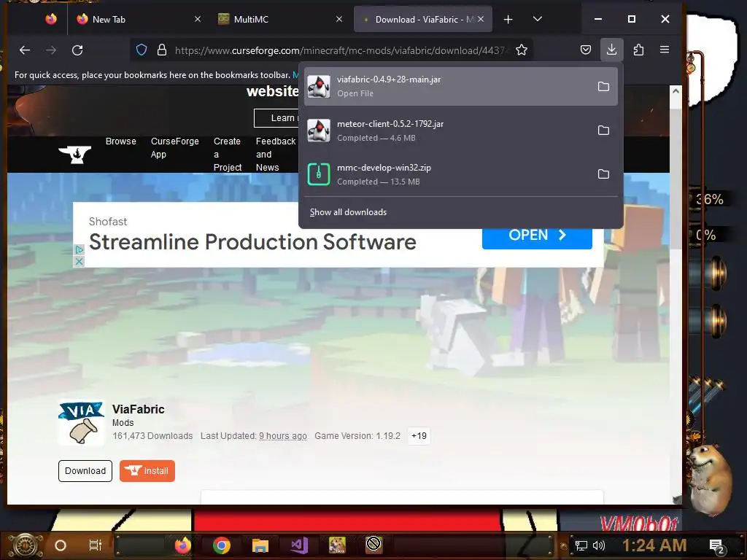Open Cortana search circle
This screenshot has width=747, height=560.
[61, 545]
